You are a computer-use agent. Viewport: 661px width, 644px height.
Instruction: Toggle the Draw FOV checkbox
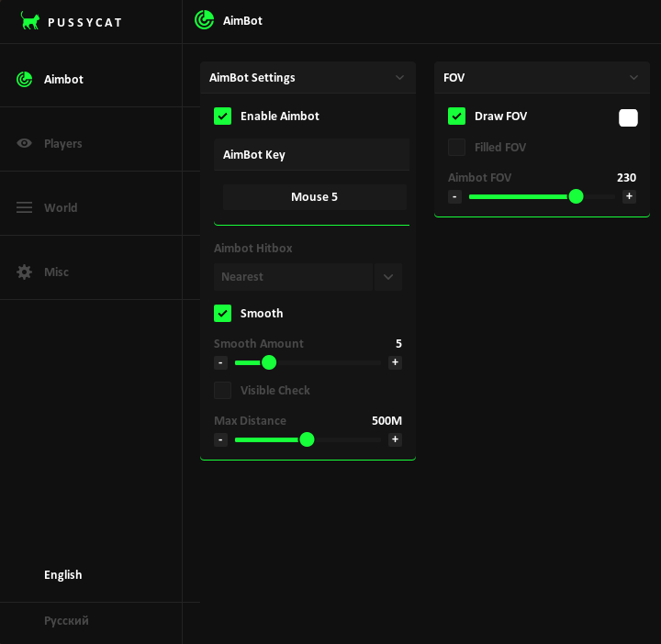[x=456, y=116]
